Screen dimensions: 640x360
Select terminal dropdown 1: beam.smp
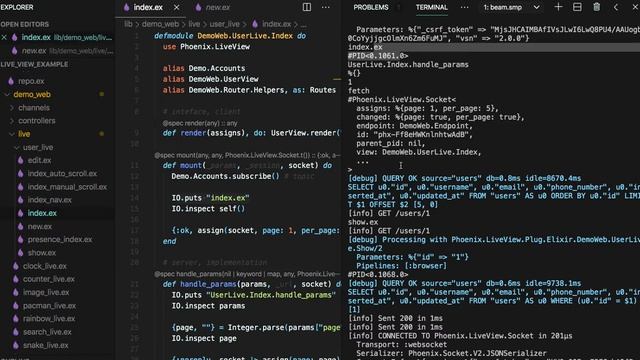(511, 7)
